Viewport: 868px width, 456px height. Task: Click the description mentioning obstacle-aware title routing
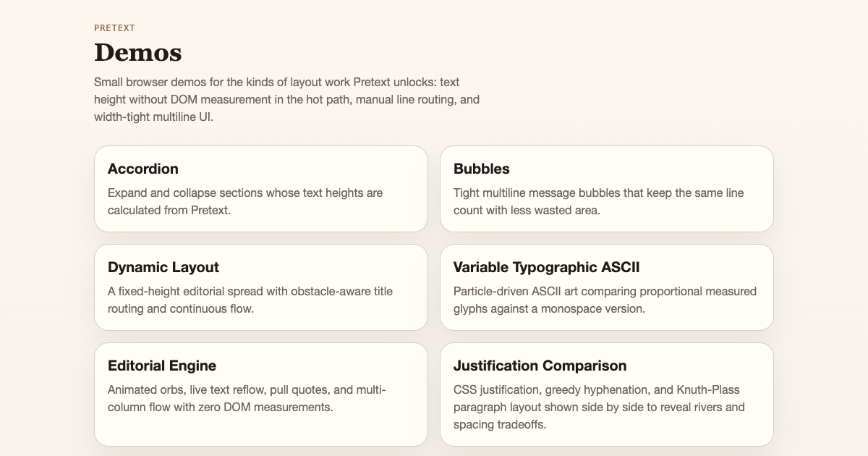coord(250,300)
